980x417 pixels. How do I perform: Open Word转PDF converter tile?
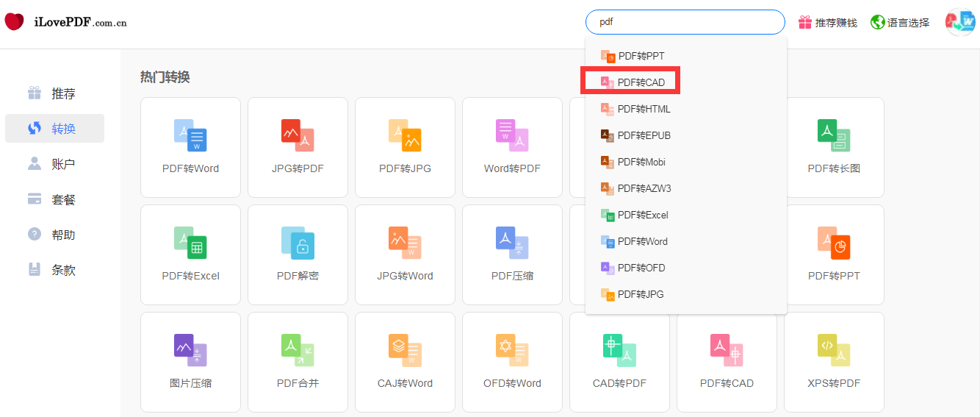(512, 136)
